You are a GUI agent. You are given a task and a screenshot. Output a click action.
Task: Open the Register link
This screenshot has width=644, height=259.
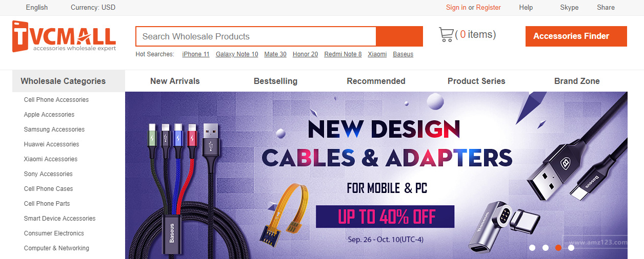(488, 7)
